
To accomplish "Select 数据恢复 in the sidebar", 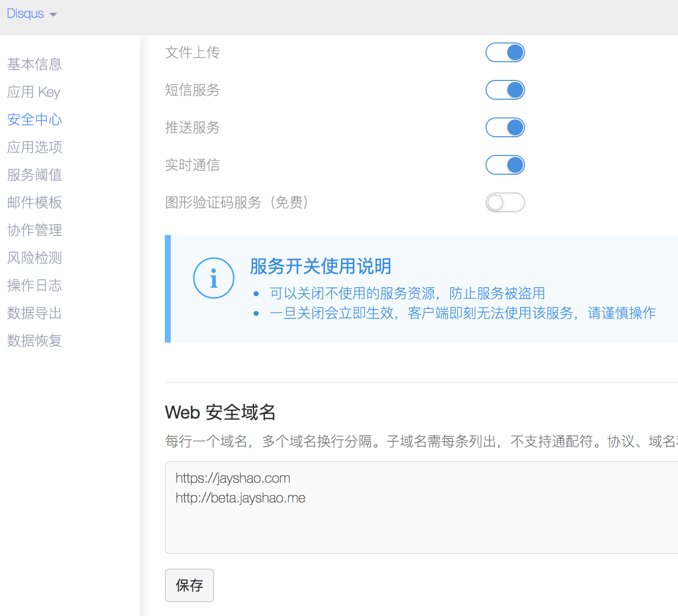I will pyautogui.click(x=35, y=341).
